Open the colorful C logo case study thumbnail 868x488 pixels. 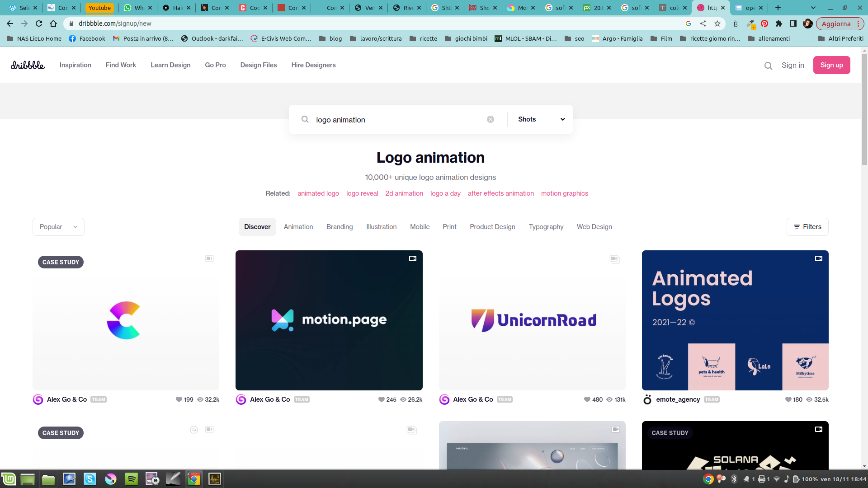(126, 320)
